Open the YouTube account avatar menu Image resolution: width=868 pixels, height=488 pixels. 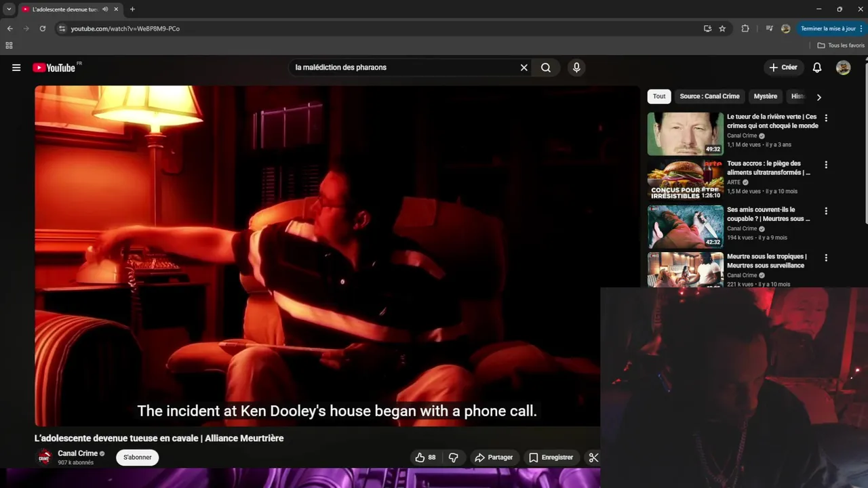pos(843,68)
